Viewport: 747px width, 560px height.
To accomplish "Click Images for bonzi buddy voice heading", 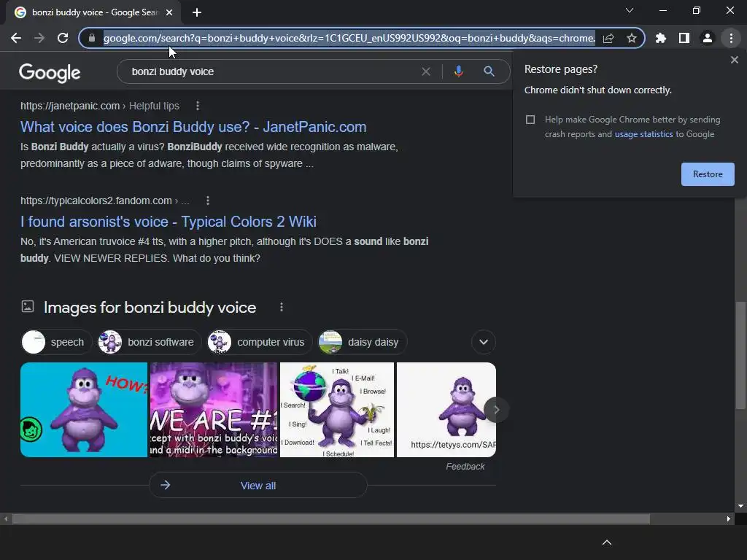I will tap(150, 308).
